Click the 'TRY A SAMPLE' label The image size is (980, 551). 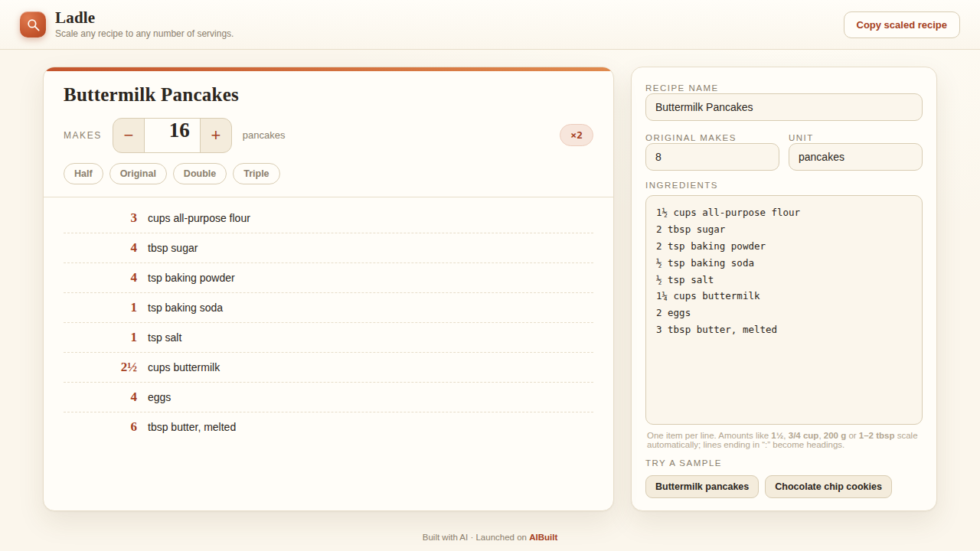(x=683, y=463)
